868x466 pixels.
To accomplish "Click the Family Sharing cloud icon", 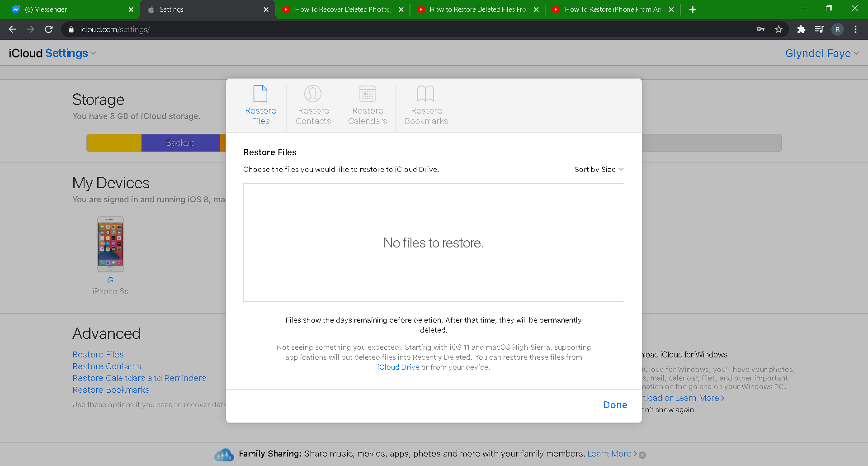I will [x=224, y=454].
